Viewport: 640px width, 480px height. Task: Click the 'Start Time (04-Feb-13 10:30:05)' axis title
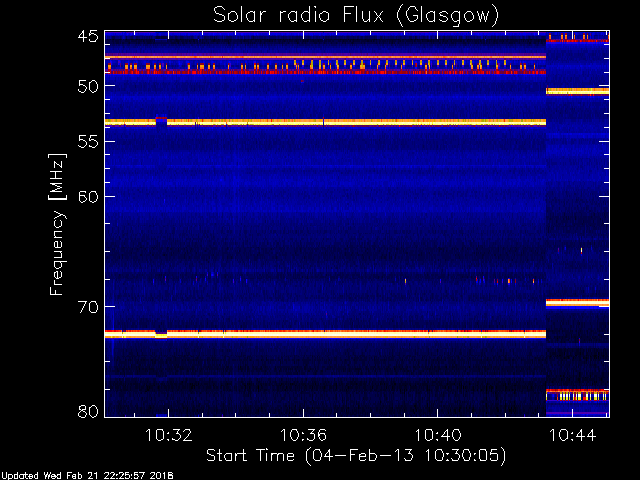(356, 456)
